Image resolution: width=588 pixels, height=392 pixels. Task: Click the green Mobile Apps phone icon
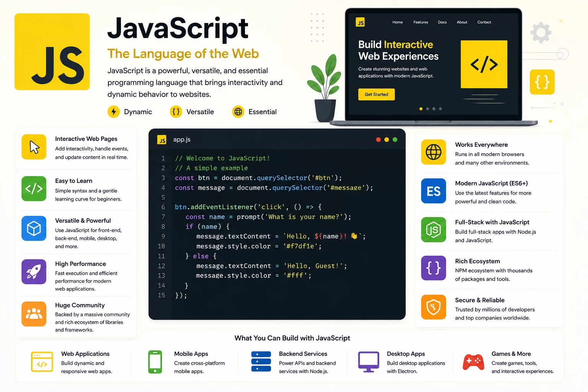155,362
